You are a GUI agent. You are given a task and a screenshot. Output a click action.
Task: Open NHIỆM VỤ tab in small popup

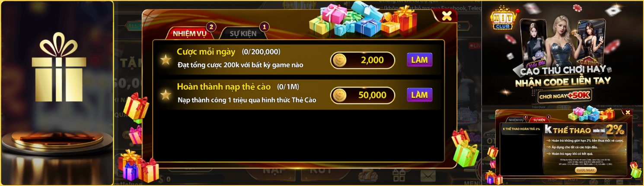[x=516, y=120]
